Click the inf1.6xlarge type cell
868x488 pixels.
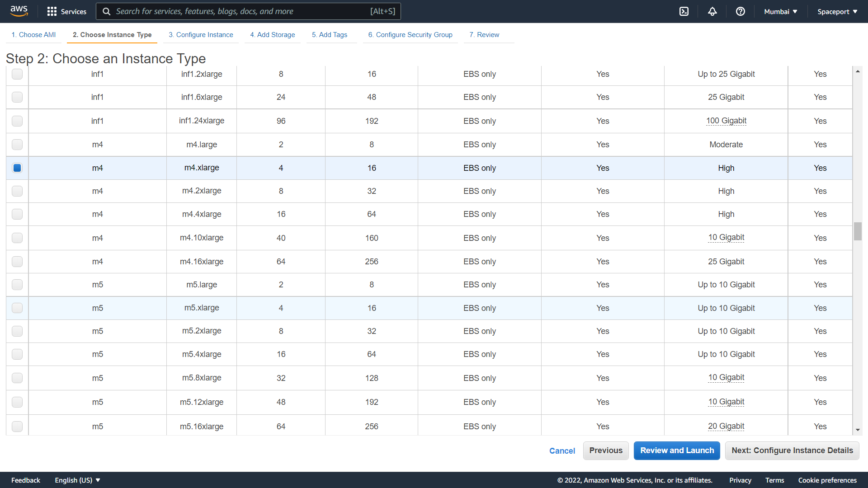(202, 97)
